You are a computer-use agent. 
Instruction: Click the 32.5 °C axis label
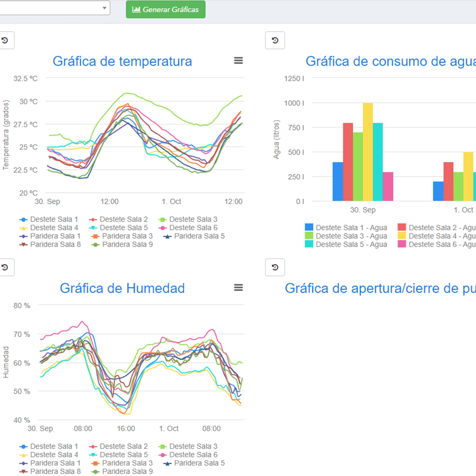25,78
